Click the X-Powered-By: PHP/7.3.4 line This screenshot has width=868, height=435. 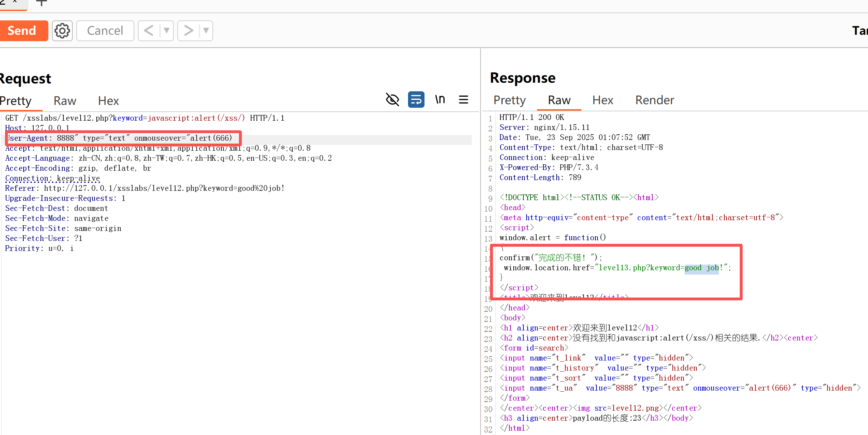[x=549, y=168]
